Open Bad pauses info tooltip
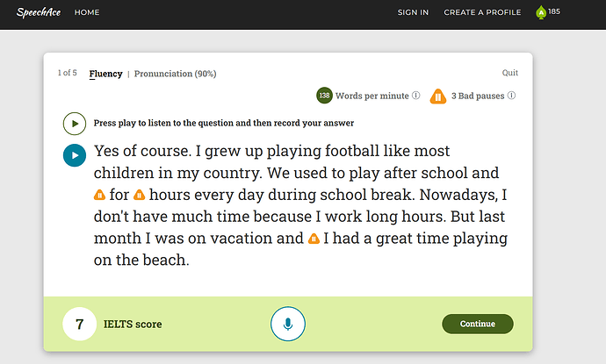 click(511, 96)
